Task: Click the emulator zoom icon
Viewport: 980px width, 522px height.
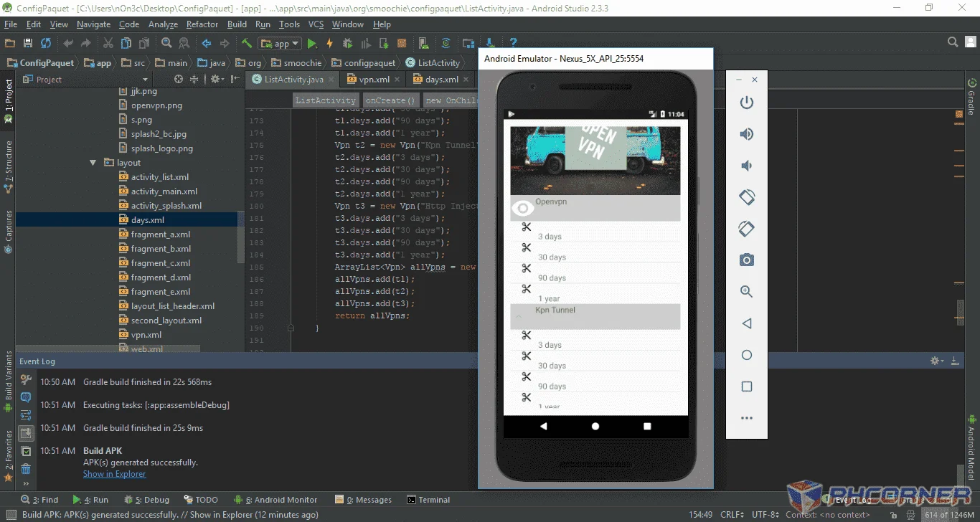Action: click(747, 292)
